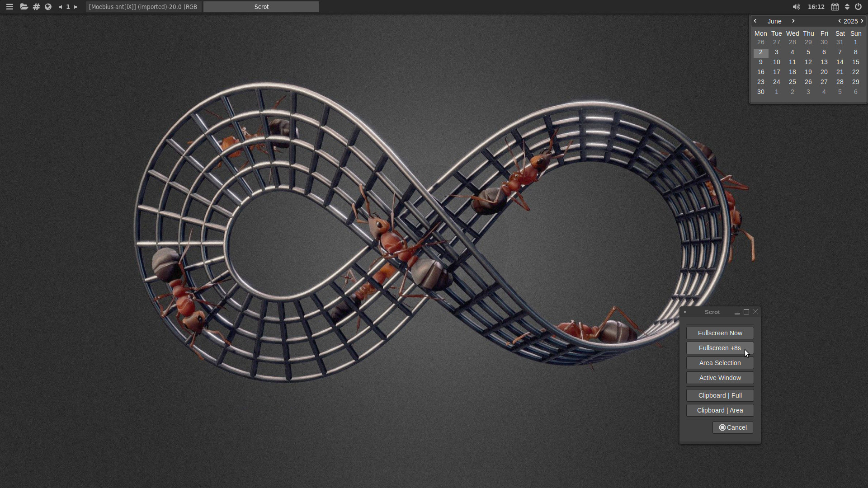Select the Moebius-ant taskbar window
Image resolution: width=868 pixels, height=488 pixels.
pyautogui.click(x=143, y=7)
